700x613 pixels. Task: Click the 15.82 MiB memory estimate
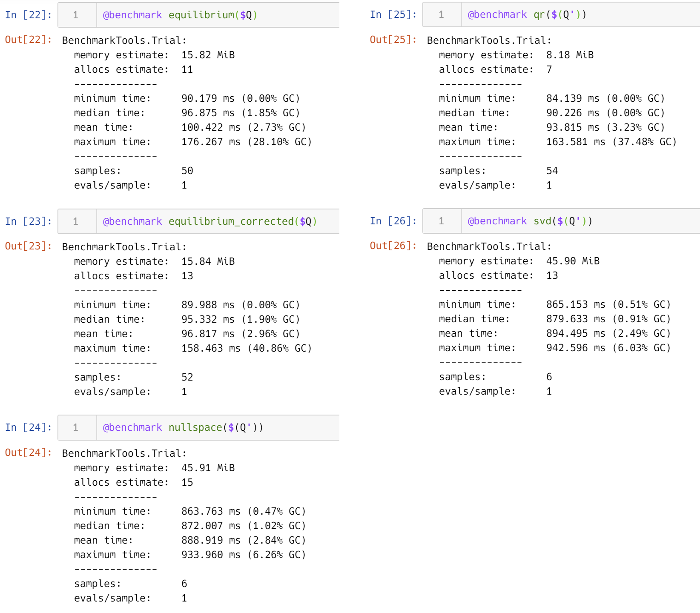(208, 55)
